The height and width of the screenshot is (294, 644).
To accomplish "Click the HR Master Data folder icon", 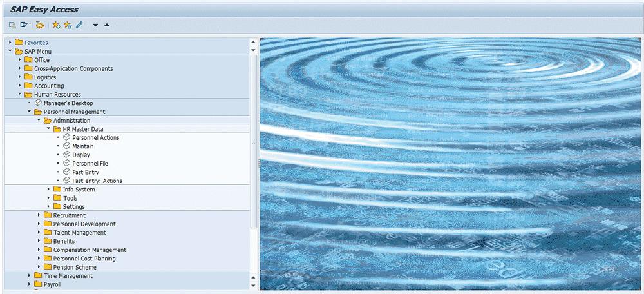I will pyautogui.click(x=57, y=129).
